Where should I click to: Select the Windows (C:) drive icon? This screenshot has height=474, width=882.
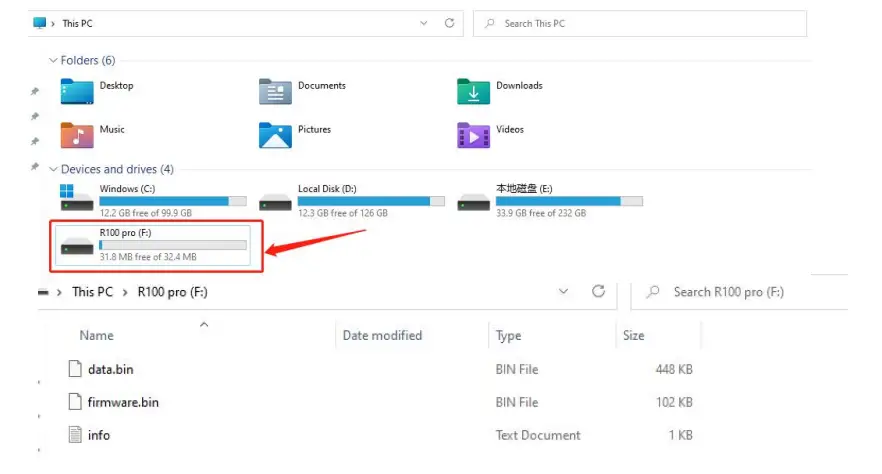pyautogui.click(x=76, y=198)
